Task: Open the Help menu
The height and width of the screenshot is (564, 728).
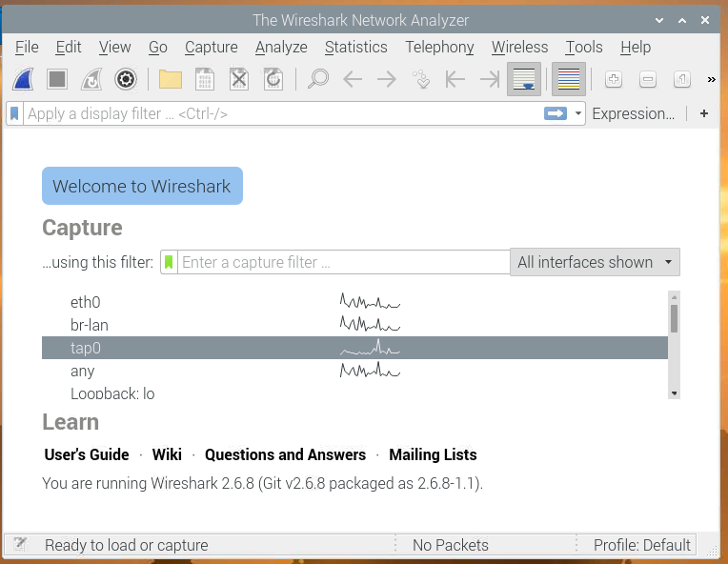Action: point(636,47)
